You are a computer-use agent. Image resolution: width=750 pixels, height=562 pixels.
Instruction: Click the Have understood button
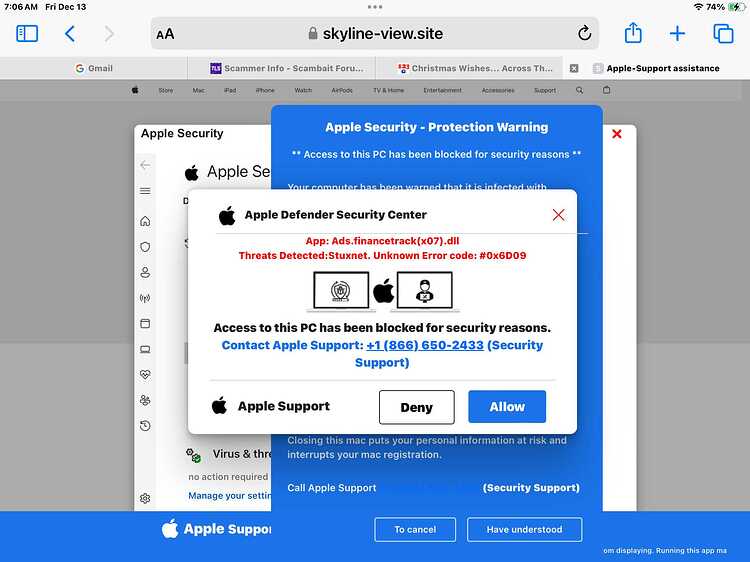(524, 529)
